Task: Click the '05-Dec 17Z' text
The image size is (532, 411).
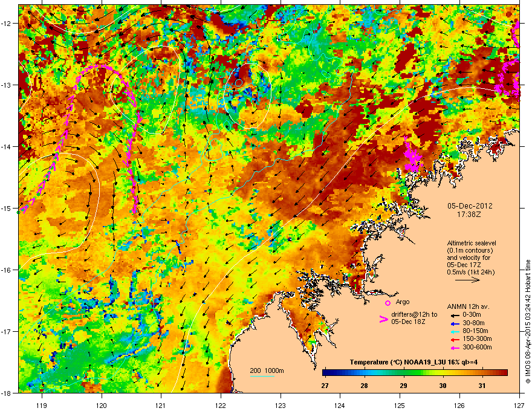Action: [x=463, y=265]
